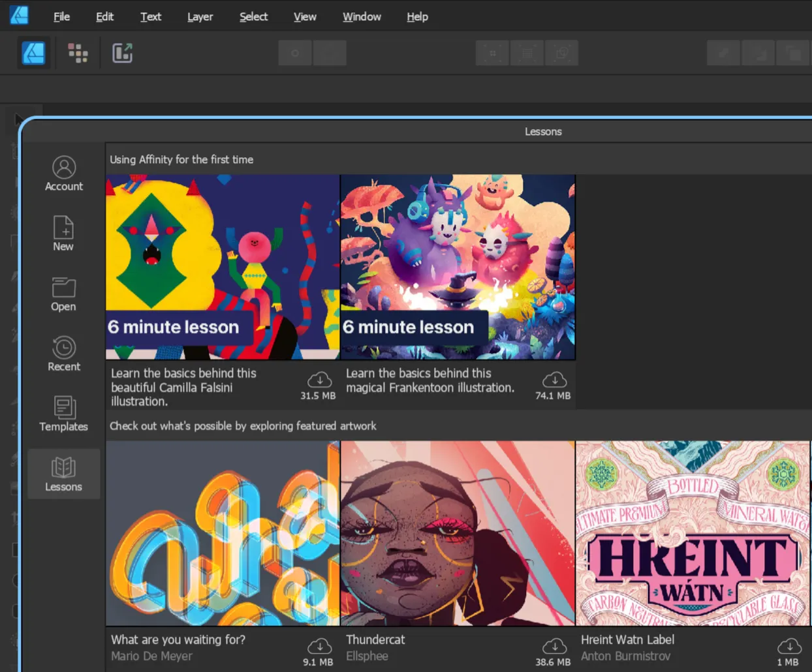
Task: Open the Text menu
Action: pos(151,16)
